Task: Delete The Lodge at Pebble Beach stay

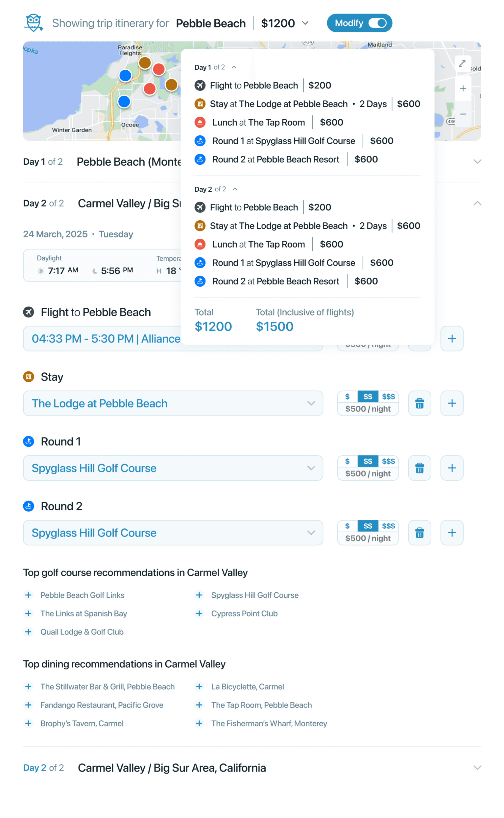Action: coord(420,403)
